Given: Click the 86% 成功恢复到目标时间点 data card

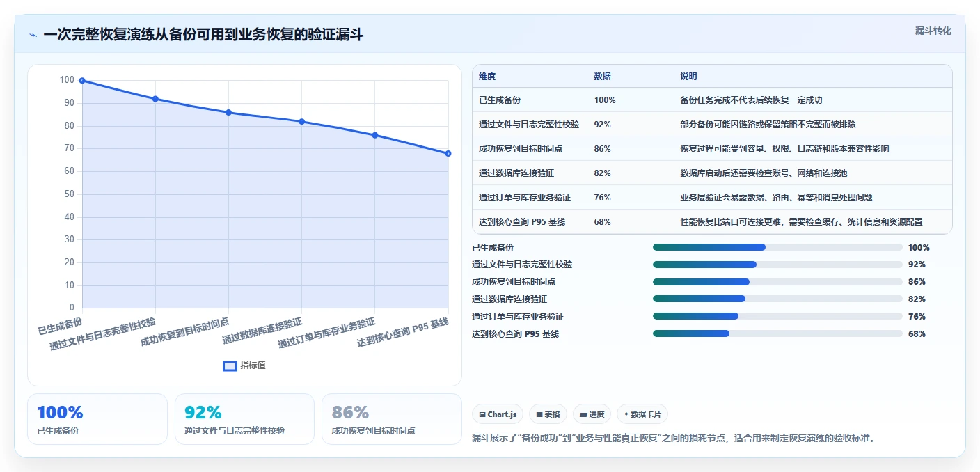Looking at the screenshot, I should click(x=392, y=419).
